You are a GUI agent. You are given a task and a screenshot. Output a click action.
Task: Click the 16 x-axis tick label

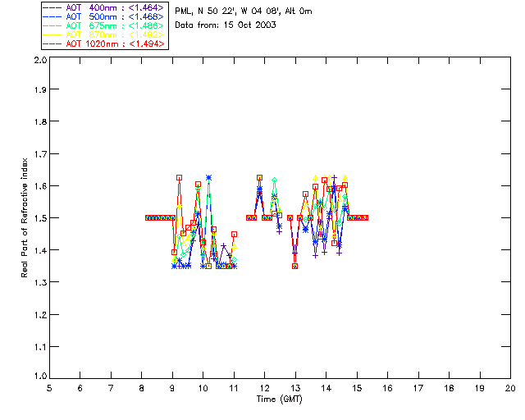click(x=387, y=388)
